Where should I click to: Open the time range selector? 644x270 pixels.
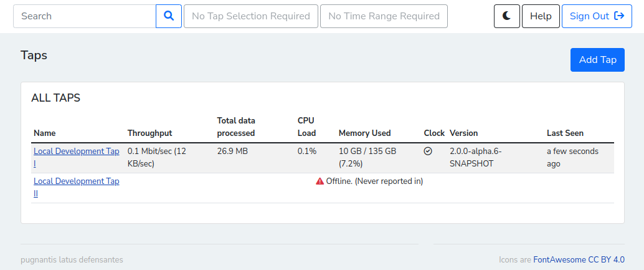pyautogui.click(x=384, y=16)
